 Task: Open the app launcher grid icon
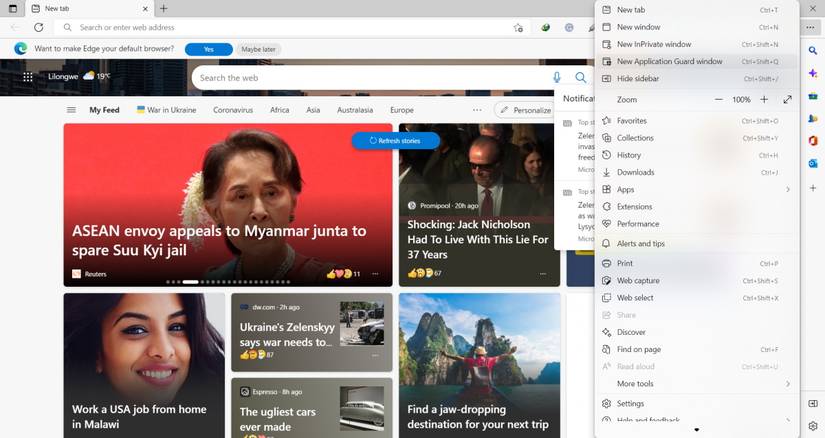point(28,77)
